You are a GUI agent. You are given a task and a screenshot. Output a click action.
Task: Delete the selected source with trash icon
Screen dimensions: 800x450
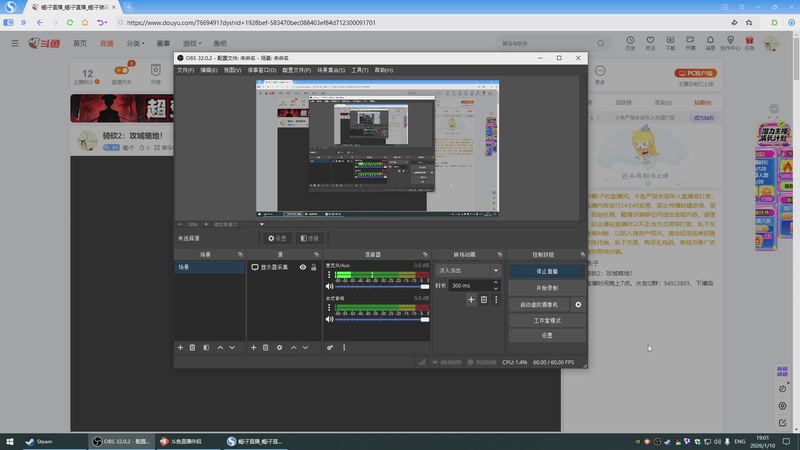(x=265, y=347)
